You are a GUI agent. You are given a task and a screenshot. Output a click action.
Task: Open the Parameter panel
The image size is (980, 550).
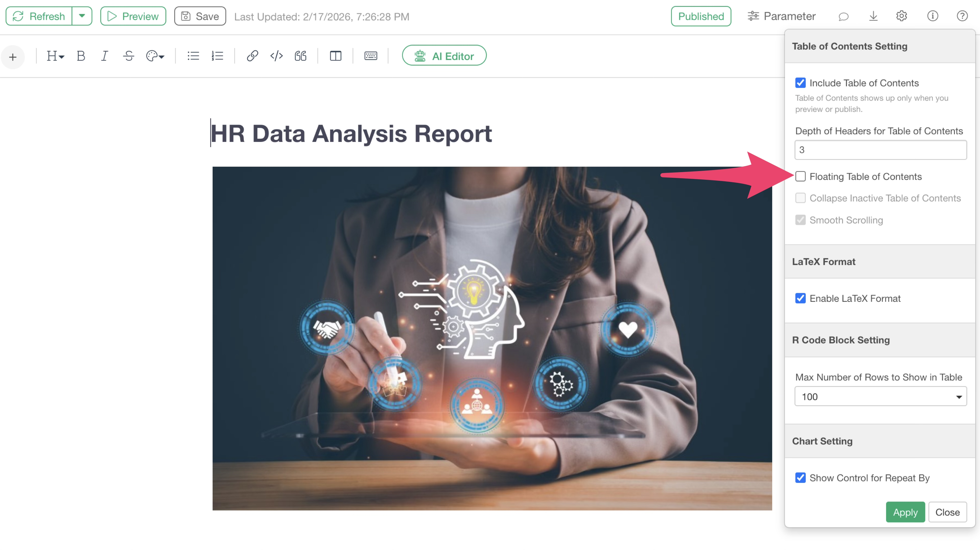pos(782,16)
